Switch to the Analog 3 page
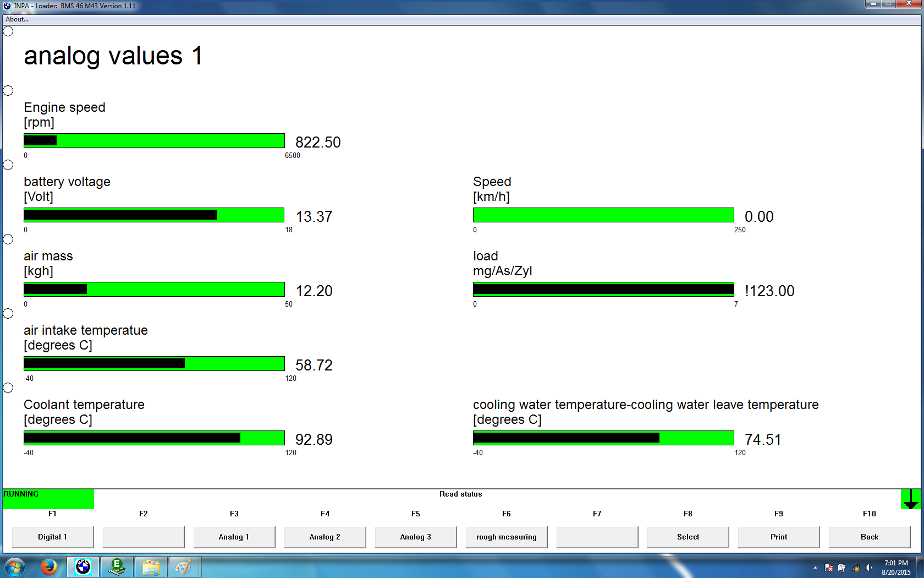 click(x=415, y=537)
